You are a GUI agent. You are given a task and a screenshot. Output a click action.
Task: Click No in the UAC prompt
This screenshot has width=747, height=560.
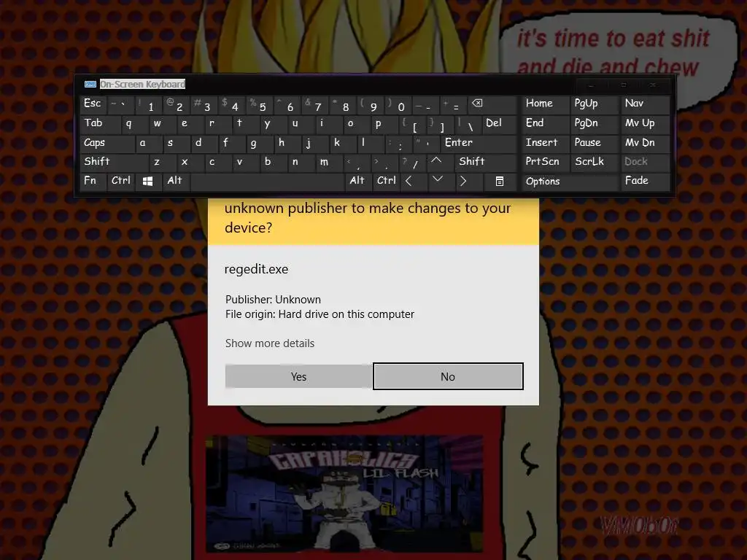coord(448,377)
